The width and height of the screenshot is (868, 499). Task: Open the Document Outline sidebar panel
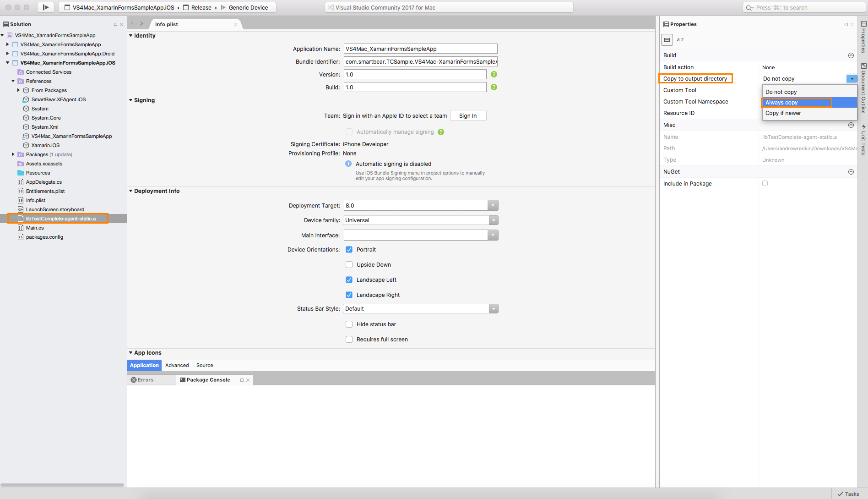863,82
